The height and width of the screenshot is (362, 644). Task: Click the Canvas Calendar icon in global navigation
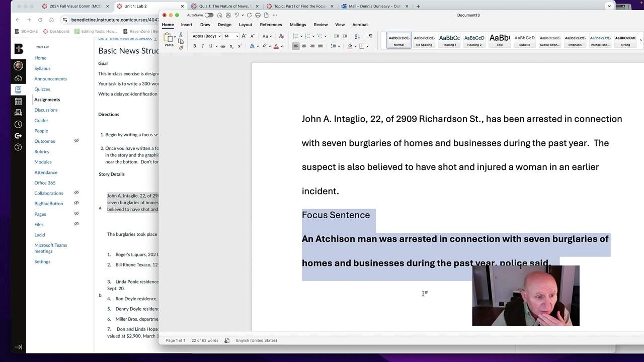(x=18, y=101)
